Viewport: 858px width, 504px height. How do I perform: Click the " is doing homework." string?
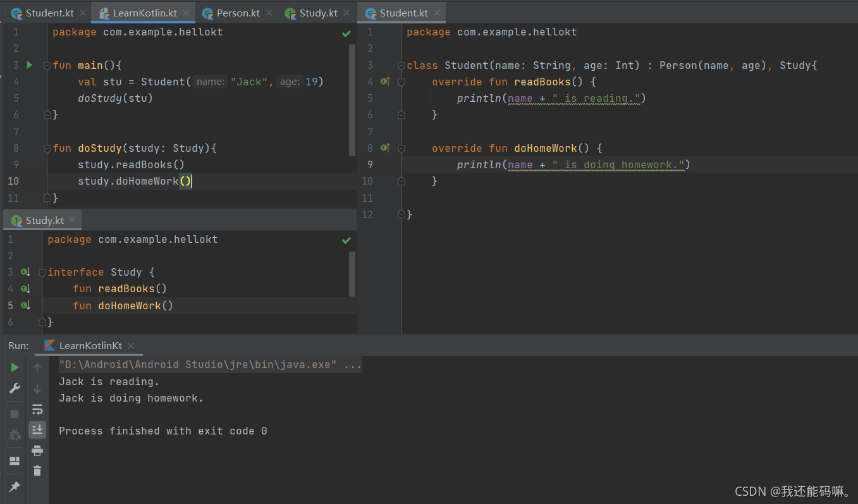[618, 164]
